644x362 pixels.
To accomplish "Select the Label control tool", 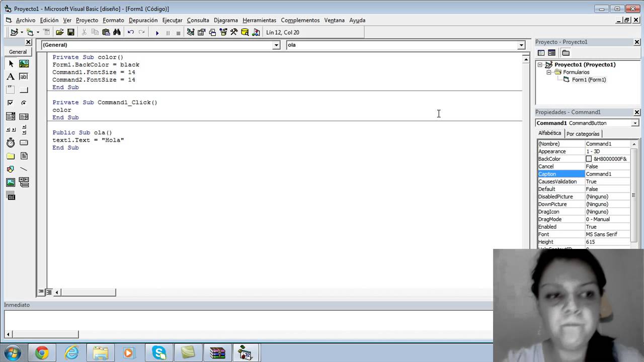I will coord(11,76).
